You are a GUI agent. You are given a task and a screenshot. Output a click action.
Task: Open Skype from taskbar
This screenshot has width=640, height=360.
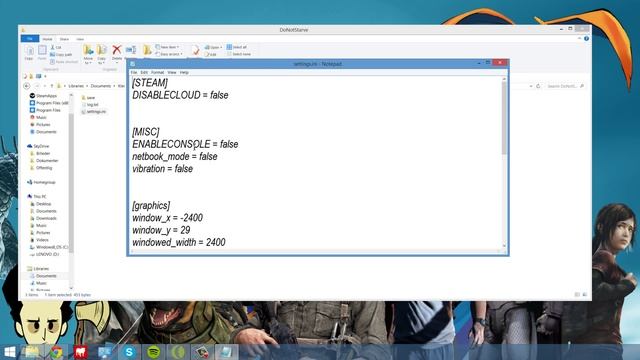click(129, 352)
